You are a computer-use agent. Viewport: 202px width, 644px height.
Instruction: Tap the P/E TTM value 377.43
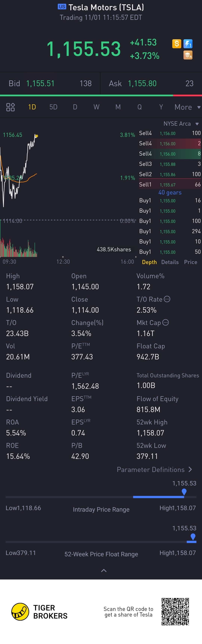tap(82, 357)
